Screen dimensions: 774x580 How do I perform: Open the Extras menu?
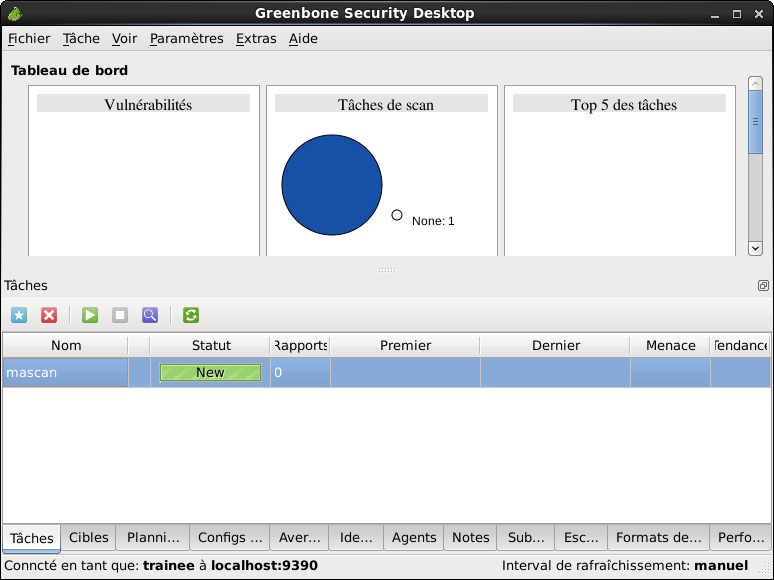click(256, 39)
